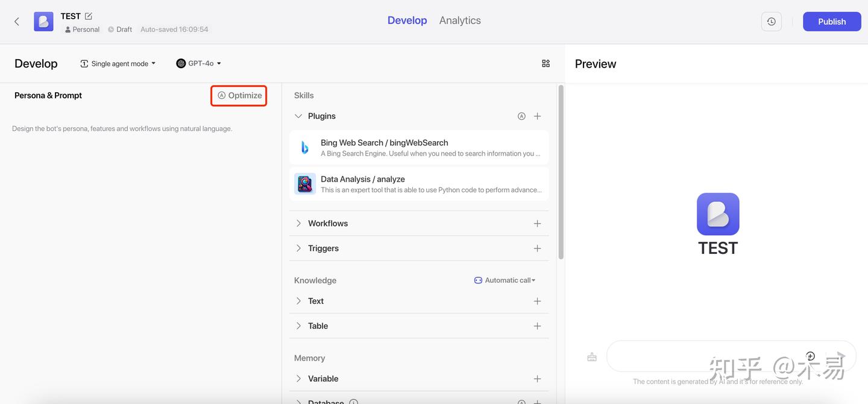This screenshot has height=404, width=868.
Task: Click the broom icon to clear the chat
Action: point(592,357)
